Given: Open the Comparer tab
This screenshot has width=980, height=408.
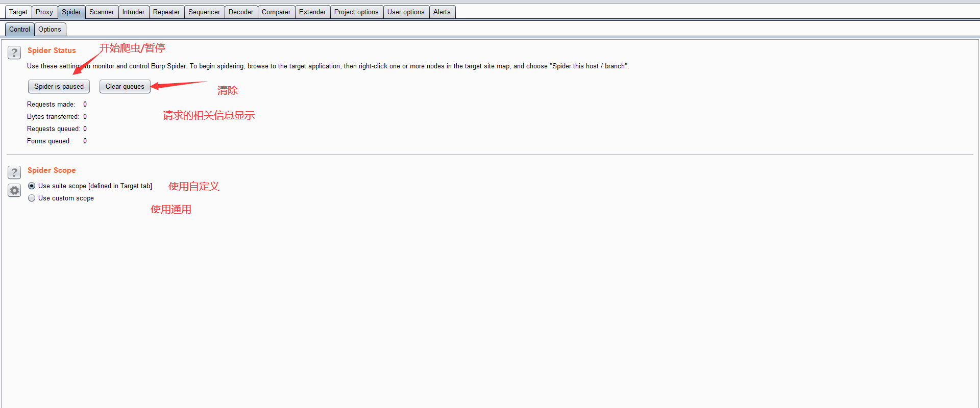Looking at the screenshot, I should (x=276, y=12).
